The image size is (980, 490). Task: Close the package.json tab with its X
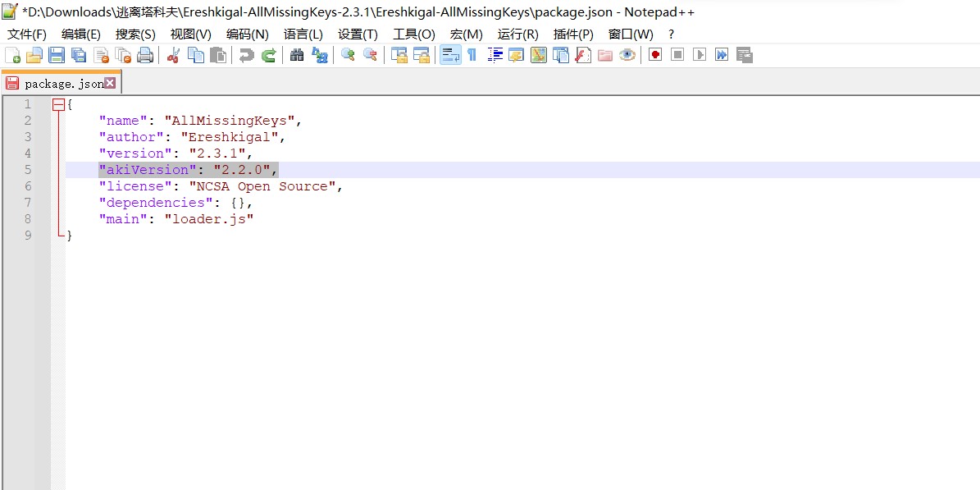coord(110,83)
